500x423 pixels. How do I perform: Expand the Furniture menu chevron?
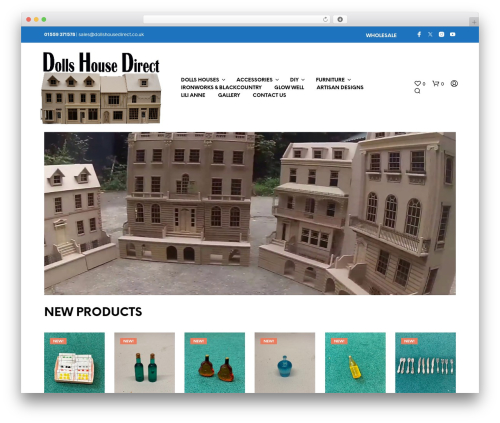tap(349, 80)
